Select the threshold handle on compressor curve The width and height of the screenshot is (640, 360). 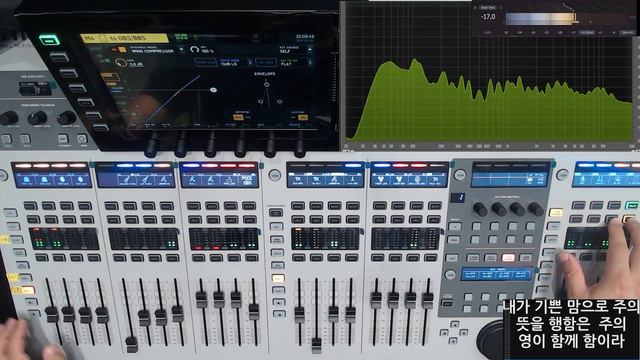213,90
